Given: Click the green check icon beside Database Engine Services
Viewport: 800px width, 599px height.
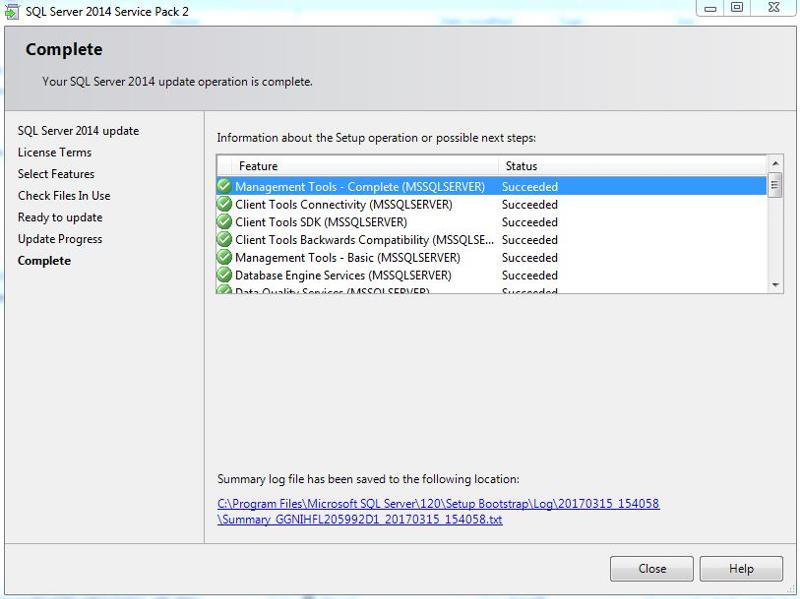Looking at the screenshot, I should [x=224, y=275].
